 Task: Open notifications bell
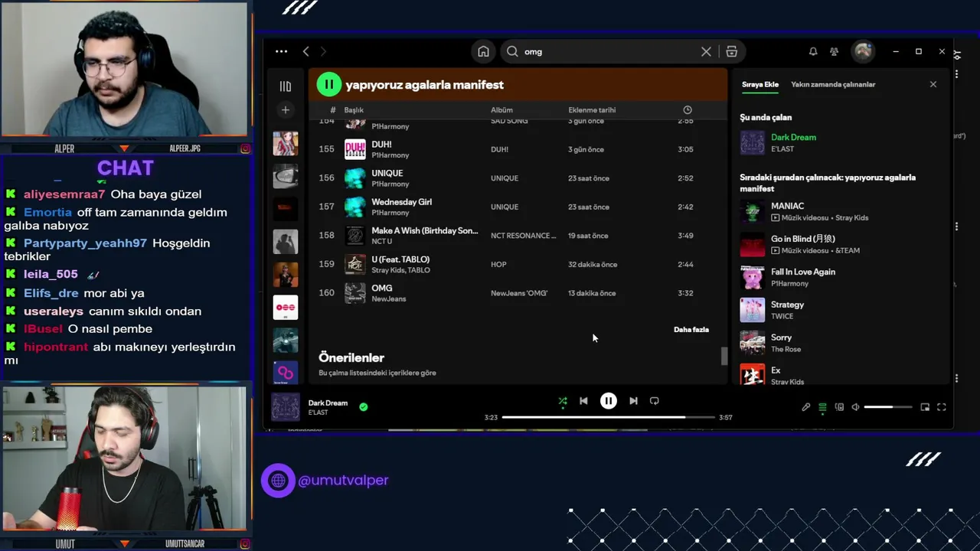[813, 51]
